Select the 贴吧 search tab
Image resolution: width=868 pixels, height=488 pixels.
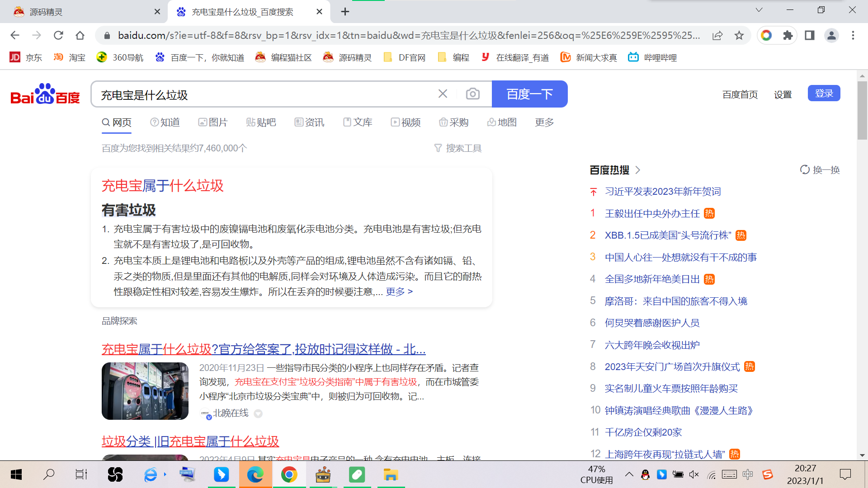coord(261,122)
